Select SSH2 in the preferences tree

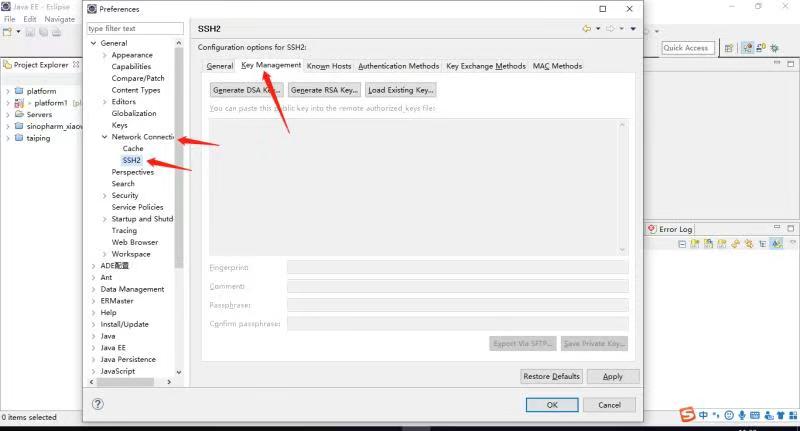click(x=132, y=160)
